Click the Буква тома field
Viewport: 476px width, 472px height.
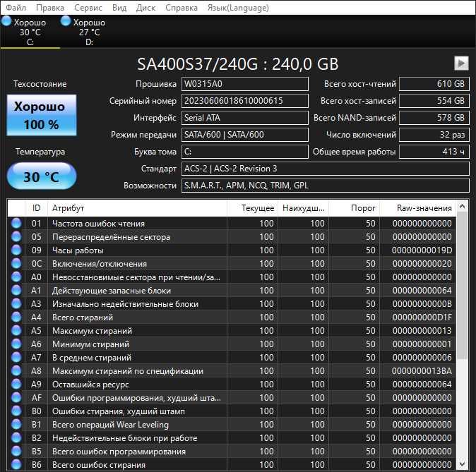pos(244,152)
